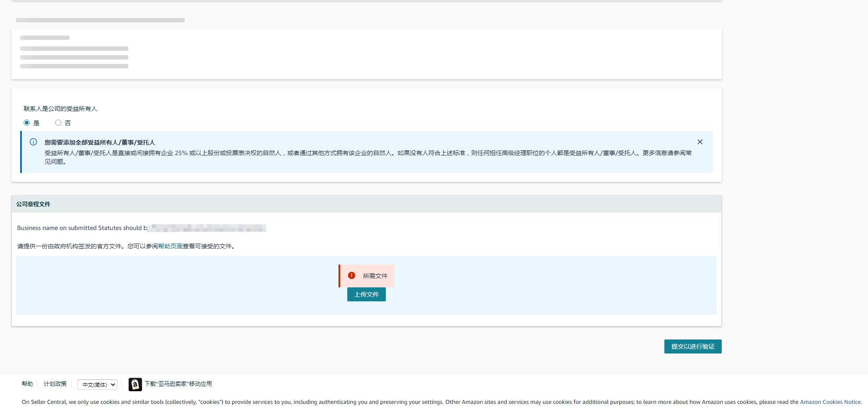Click the blue info icon in the notice banner

tap(33, 142)
